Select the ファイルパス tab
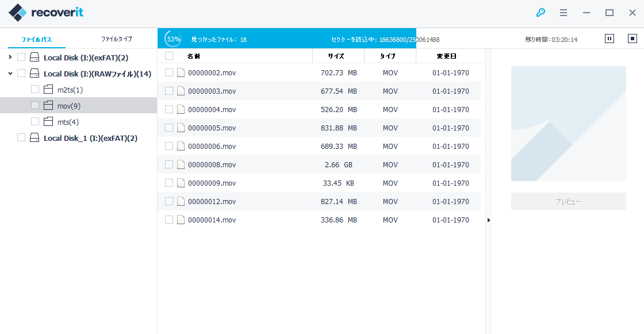Viewport: 644px width, 334px height. tap(37, 40)
